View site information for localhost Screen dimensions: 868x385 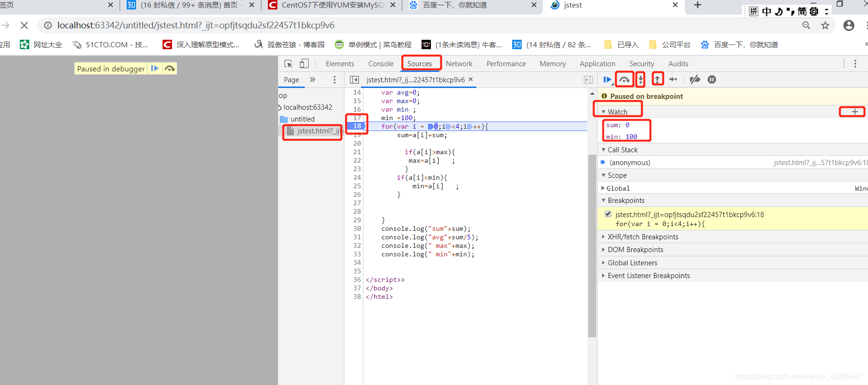[48, 25]
